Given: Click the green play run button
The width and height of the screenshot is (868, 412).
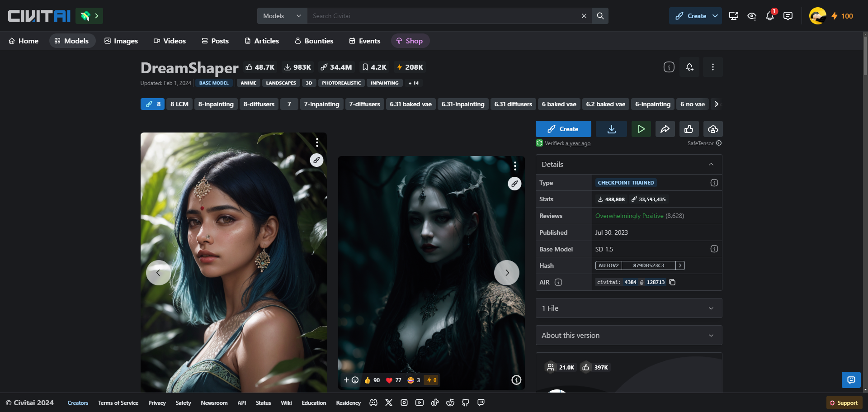Looking at the screenshot, I should 641,129.
